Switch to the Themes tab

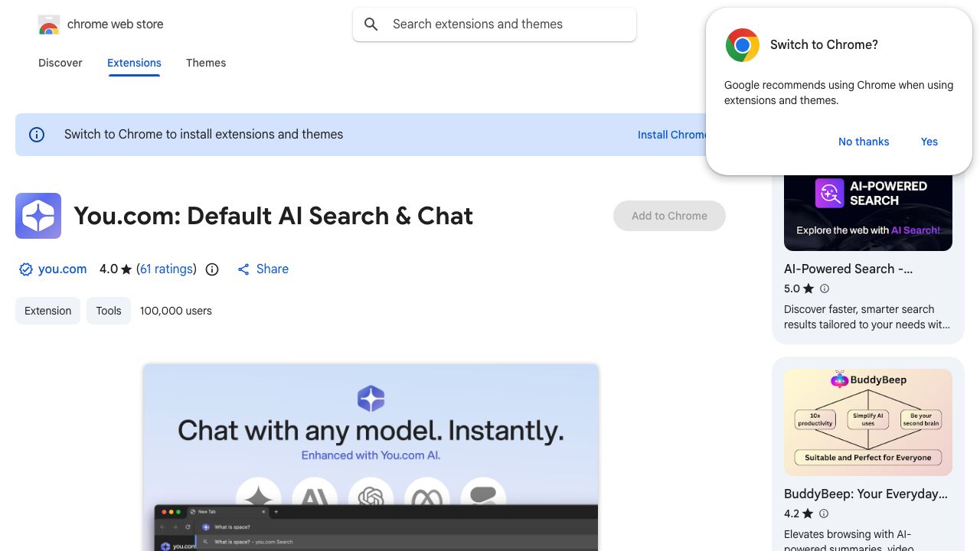[206, 63]
